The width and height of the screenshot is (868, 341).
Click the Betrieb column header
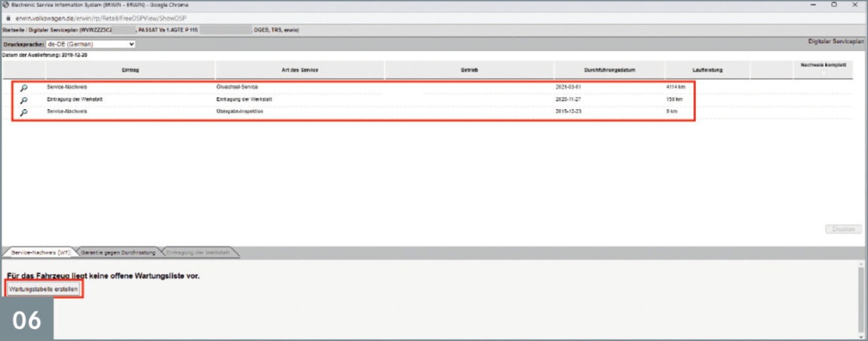click(469, 70)
